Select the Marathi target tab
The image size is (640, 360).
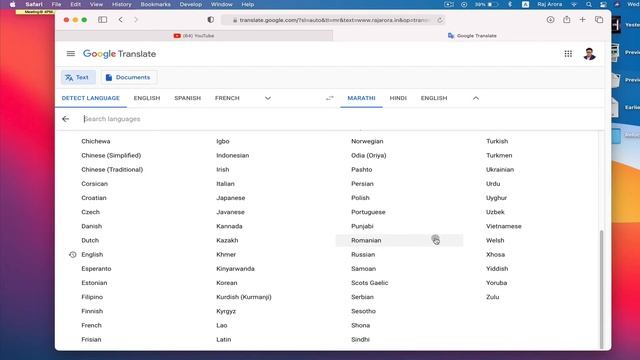click(x=361, y=98)
